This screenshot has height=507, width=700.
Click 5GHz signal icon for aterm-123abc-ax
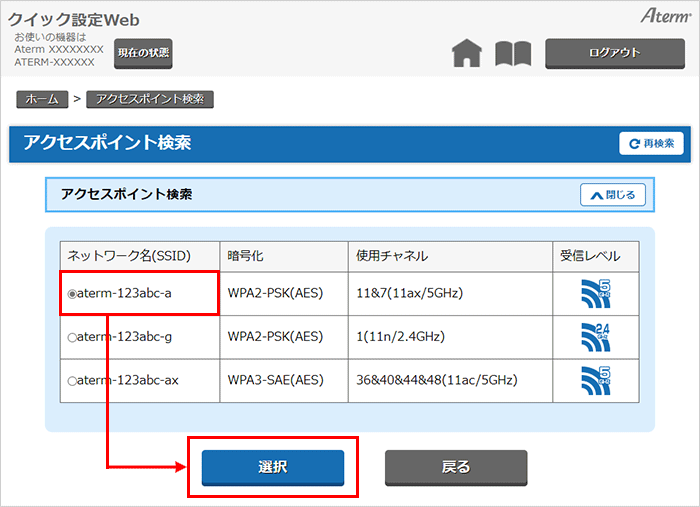(x=595, y=380)
